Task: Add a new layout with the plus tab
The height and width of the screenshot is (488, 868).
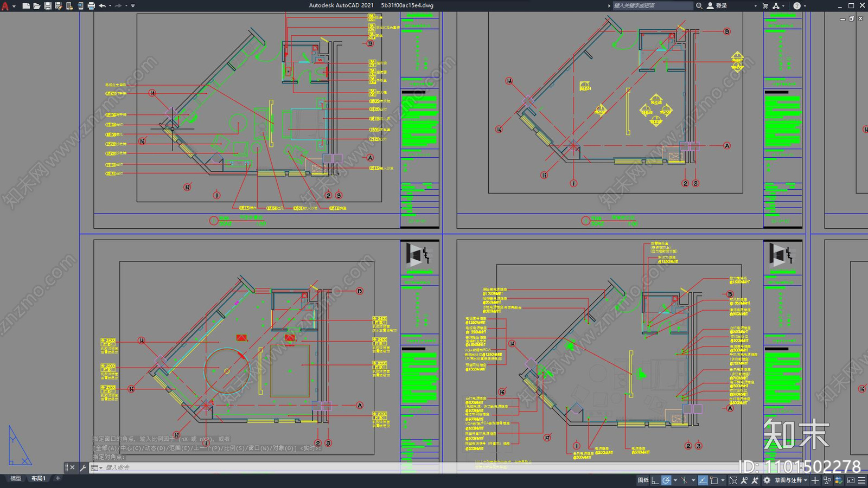Action: click(58, 478)
